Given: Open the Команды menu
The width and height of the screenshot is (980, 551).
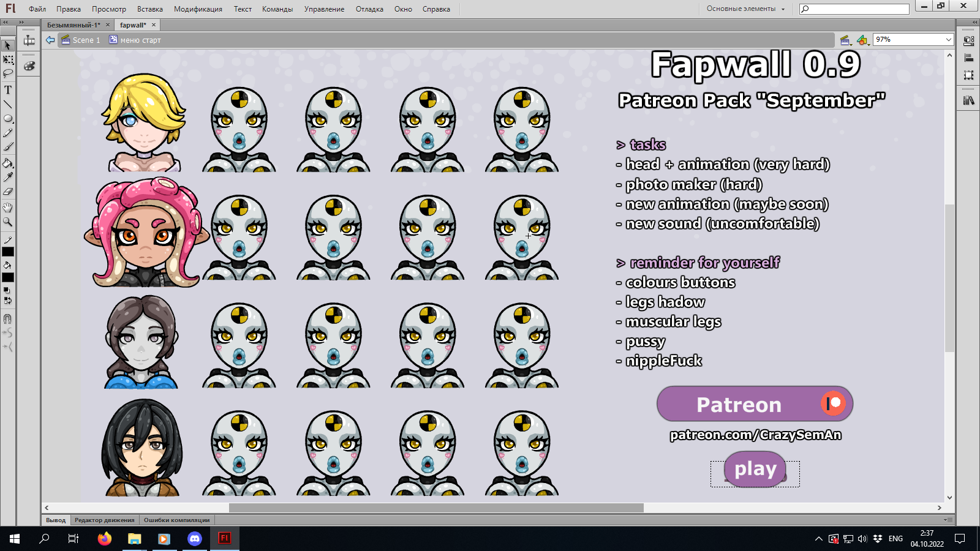Looking at the screenshot, I should (277, 9).
